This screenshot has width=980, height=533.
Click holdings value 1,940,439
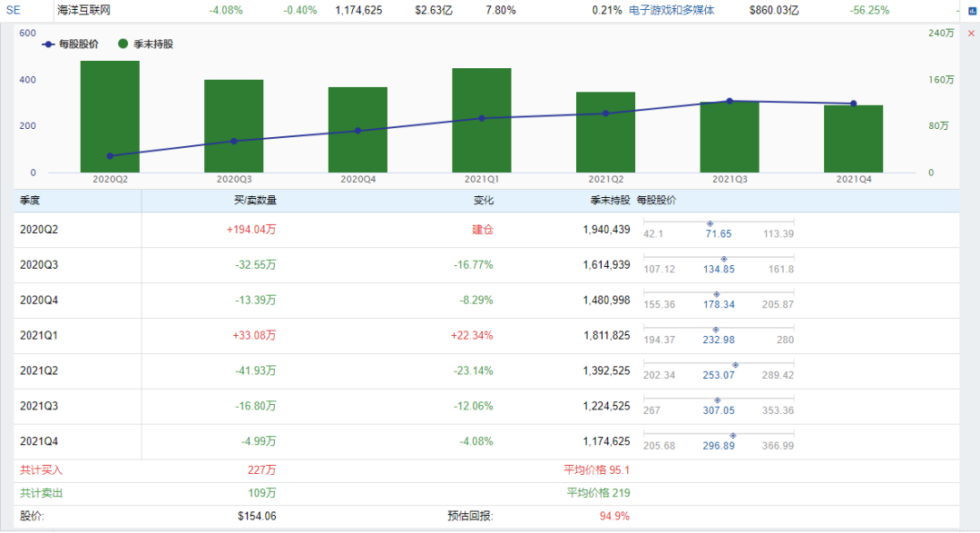[606, 230]
